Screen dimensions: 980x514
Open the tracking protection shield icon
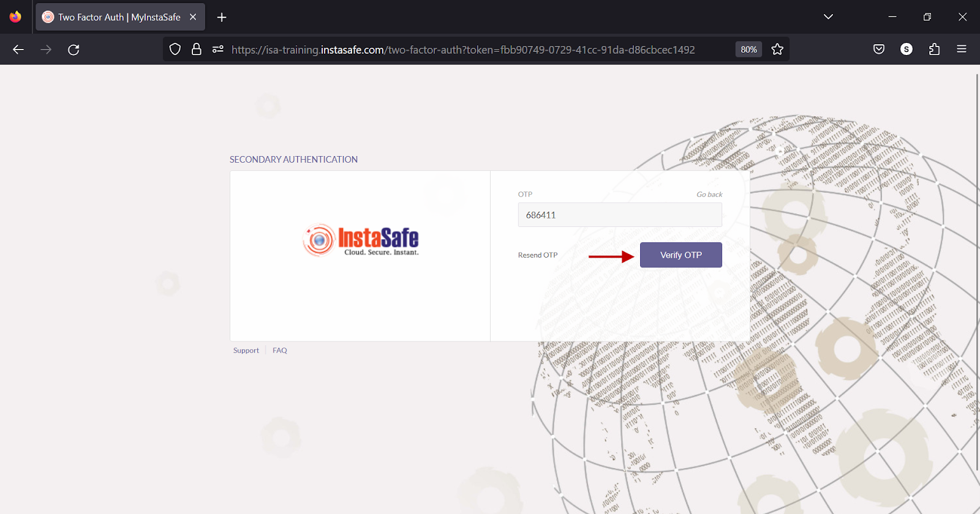coord(175,50)
